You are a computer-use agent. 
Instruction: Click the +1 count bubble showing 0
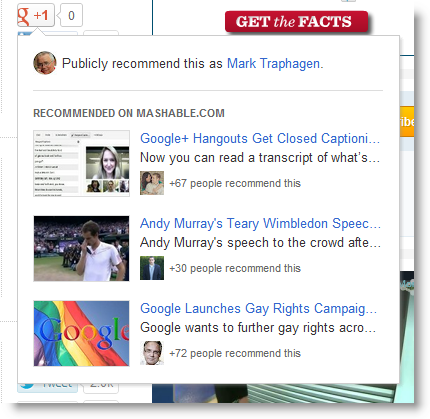click(71, 15)
